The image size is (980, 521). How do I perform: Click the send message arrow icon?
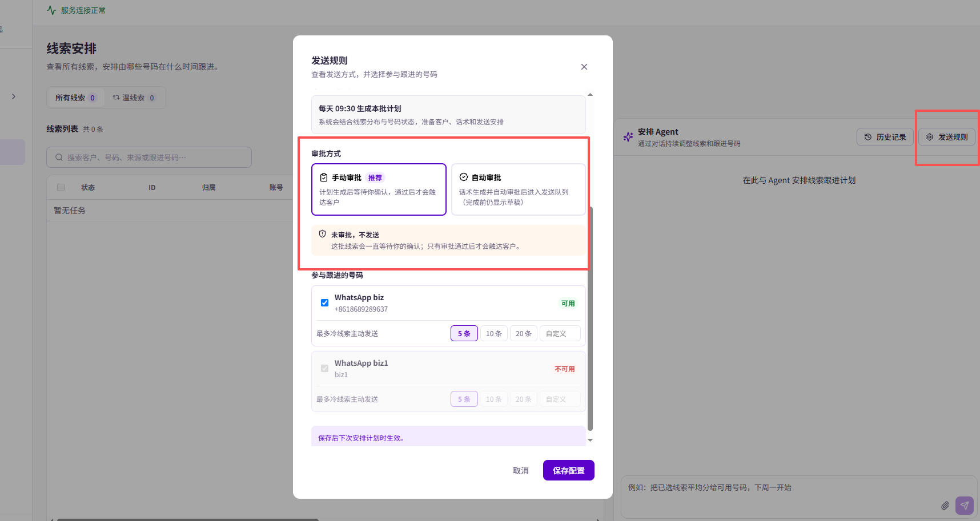coord(965,506)
